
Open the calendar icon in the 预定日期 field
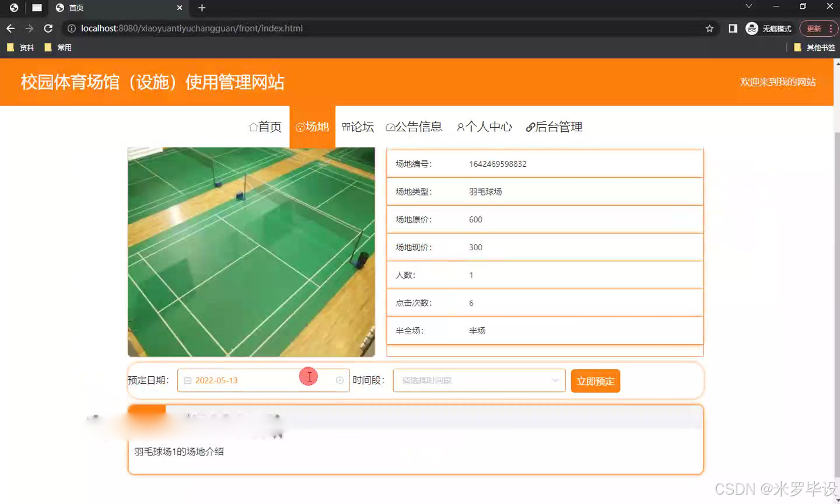click(x=187, y=380)
